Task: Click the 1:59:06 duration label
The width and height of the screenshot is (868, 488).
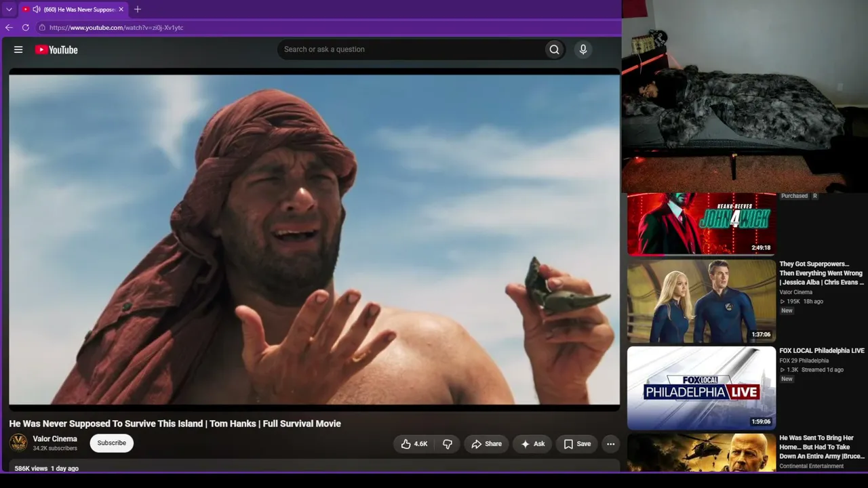Action: [x=761, y=422]
